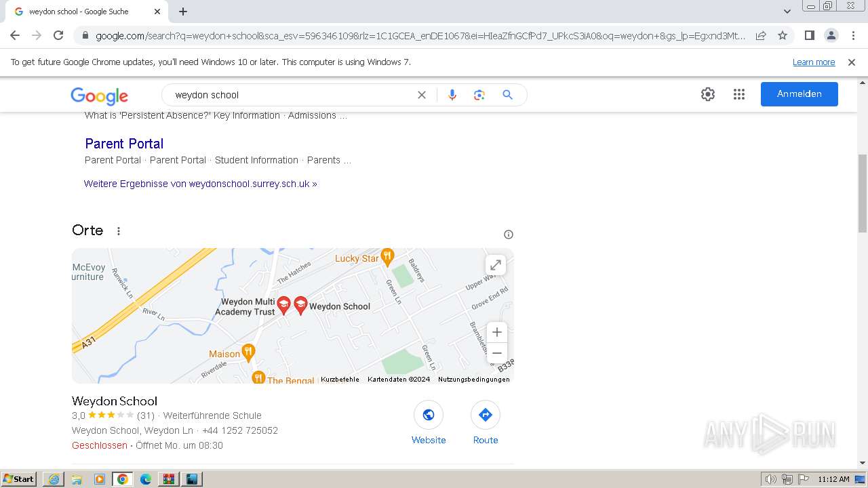868x488 pixels.
Task: Zoom in on the map
Action: 497,332
